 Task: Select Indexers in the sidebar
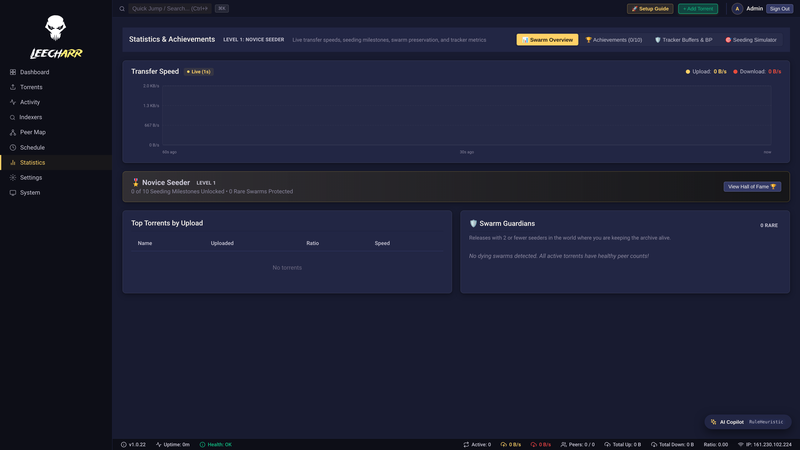click(x=56, y=117)
